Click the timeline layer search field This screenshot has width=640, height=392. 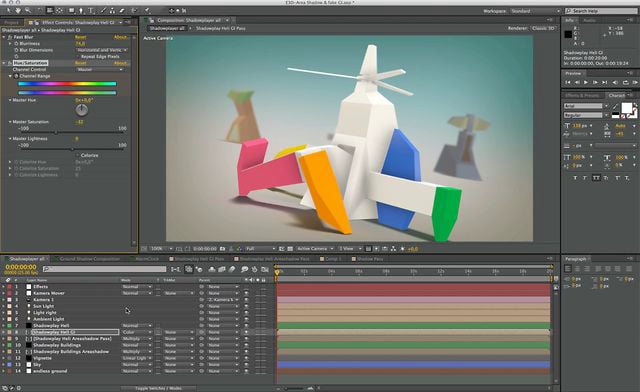104,269
